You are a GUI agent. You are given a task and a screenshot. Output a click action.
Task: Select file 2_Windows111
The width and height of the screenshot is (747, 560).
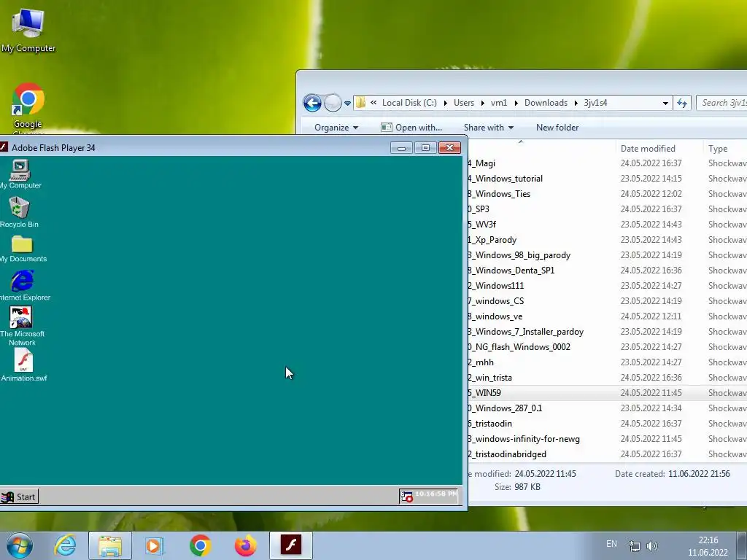(495, 286)
